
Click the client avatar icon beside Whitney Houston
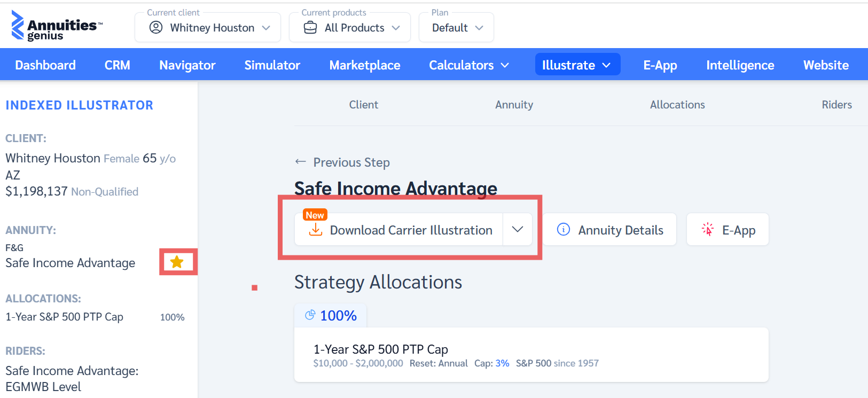156,27
